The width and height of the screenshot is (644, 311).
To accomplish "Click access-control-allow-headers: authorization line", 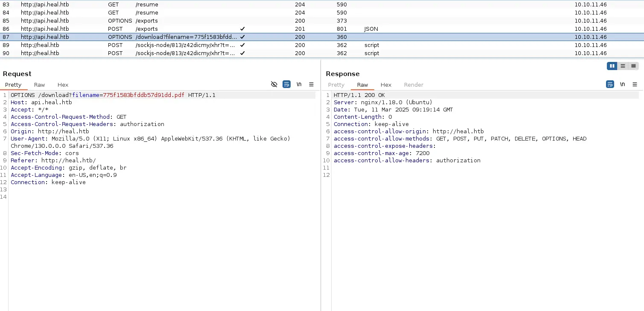I will (x=407, y=161).
